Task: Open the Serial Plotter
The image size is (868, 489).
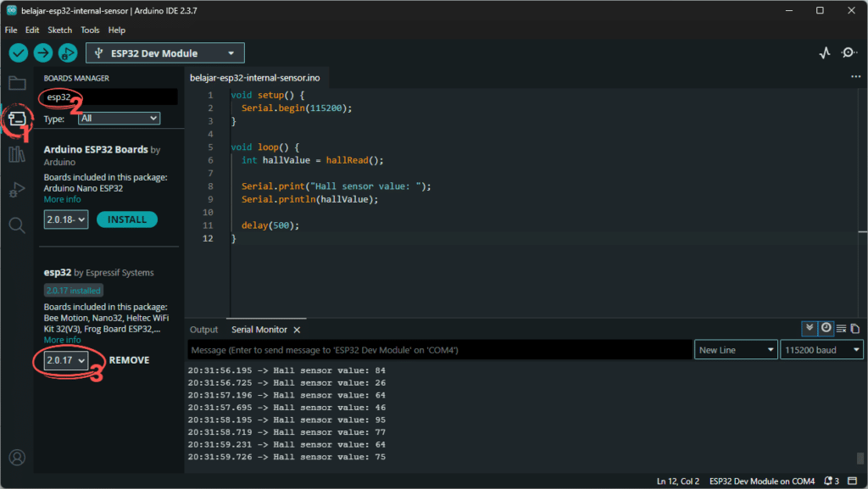Action: 825,53
